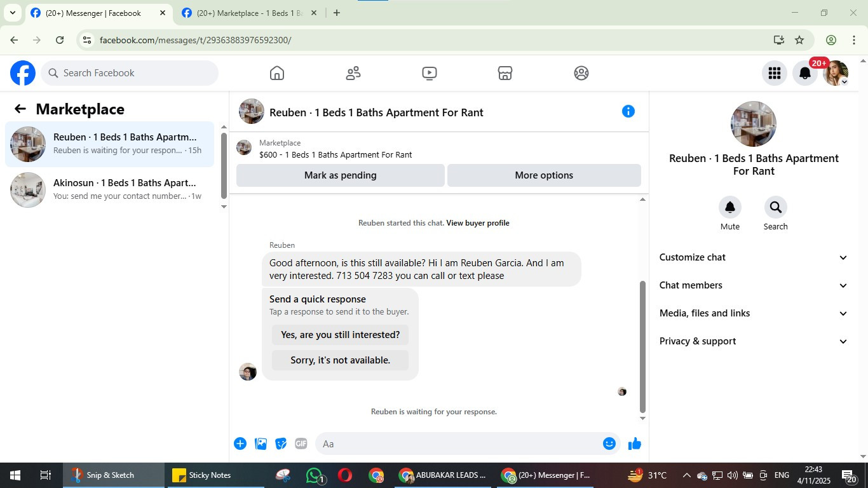Click Mark as pending button
The width and height of the screenshot is (868, 488).
pyautogui.click(x=341, y=175)
